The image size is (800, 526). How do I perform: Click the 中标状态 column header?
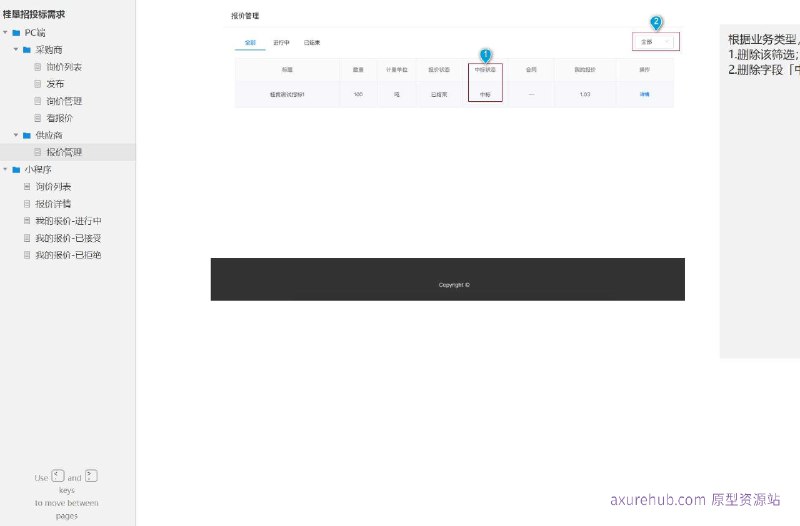click(x=485, y=69)
